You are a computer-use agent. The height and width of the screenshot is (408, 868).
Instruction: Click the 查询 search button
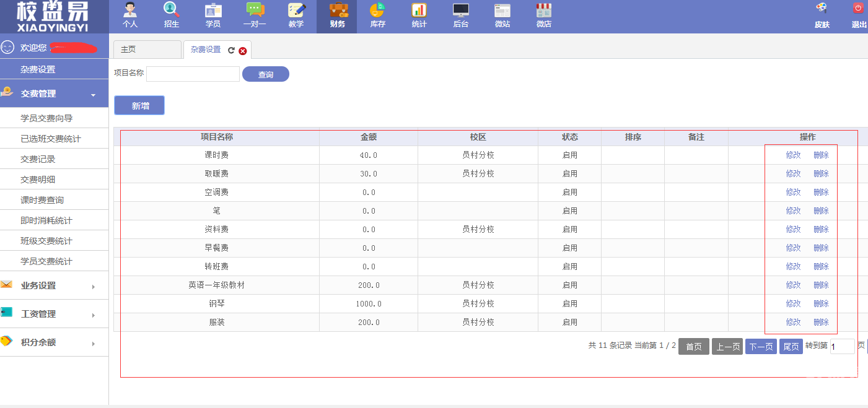click(266, 74)
